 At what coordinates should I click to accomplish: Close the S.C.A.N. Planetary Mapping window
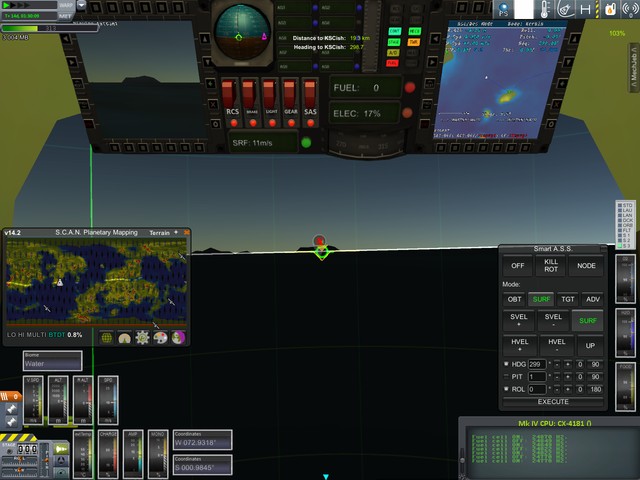coord(187,232)
